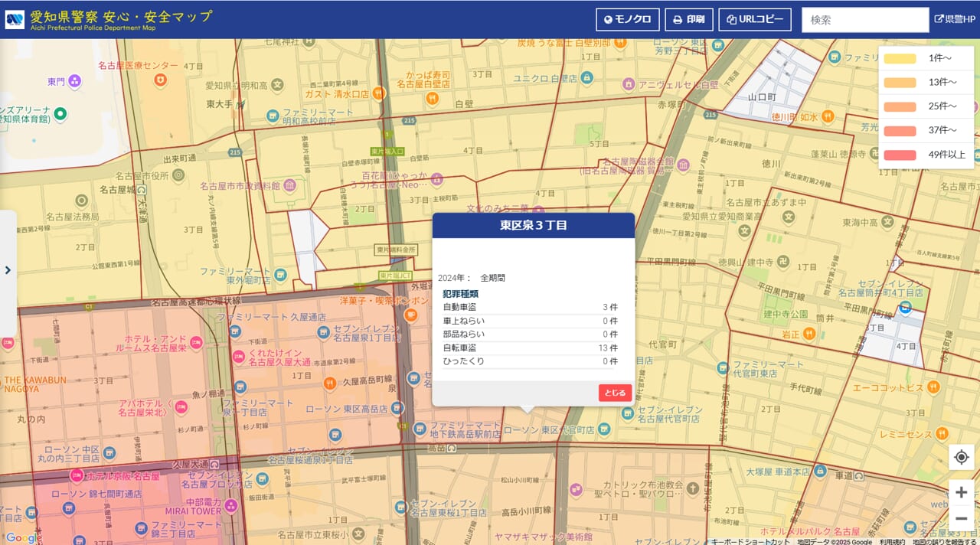
Task: Click the 名古屋市役所 station marker
Action: click(178, 175)
